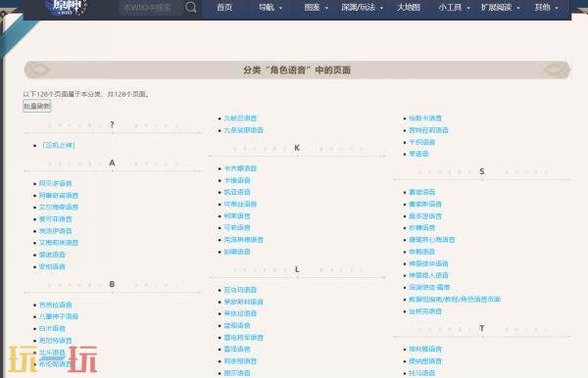Open the 阿贝多语音 page link
The image size is (588, 378).
click(55, 183)
